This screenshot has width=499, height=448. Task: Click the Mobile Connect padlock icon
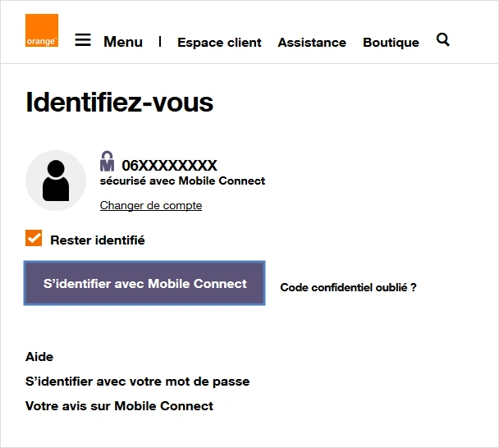click(x=108, y=162)
